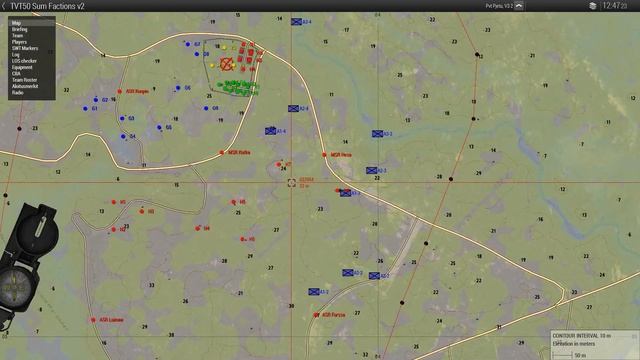Open SWT Markers menu entry
Viewport: 640px width, 360px height.
pos(32,48)
